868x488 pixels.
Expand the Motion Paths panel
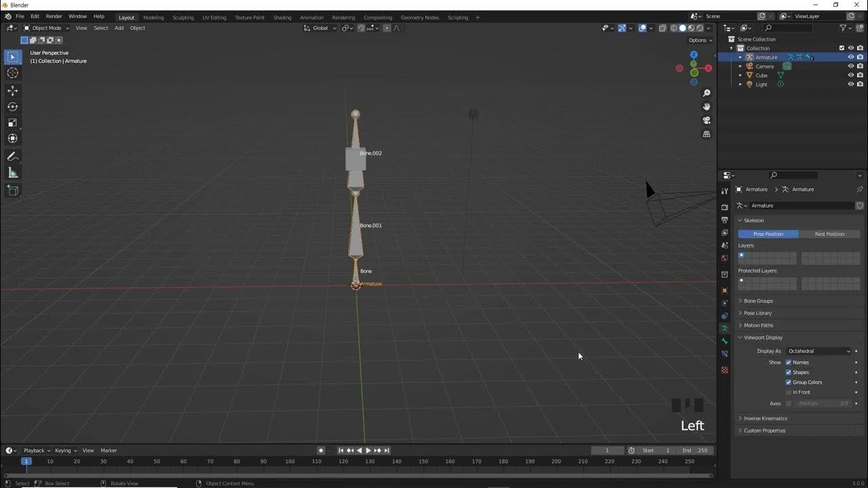tap(758, 325)
